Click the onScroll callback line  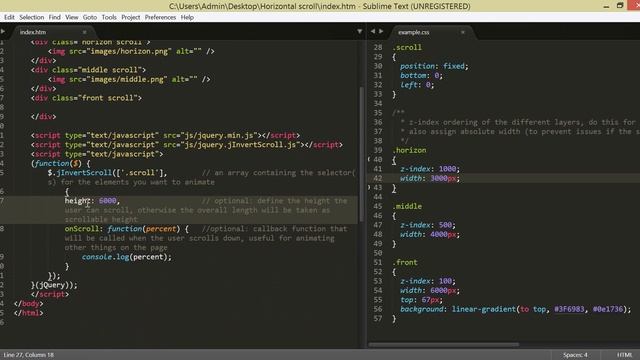pos(127,229)
